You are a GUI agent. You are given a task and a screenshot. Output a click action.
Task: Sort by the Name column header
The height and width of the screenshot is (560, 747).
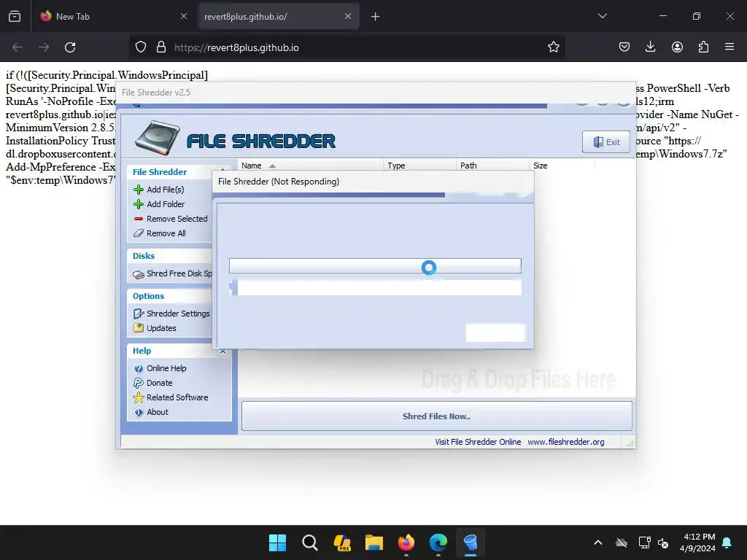coord(310,166)
